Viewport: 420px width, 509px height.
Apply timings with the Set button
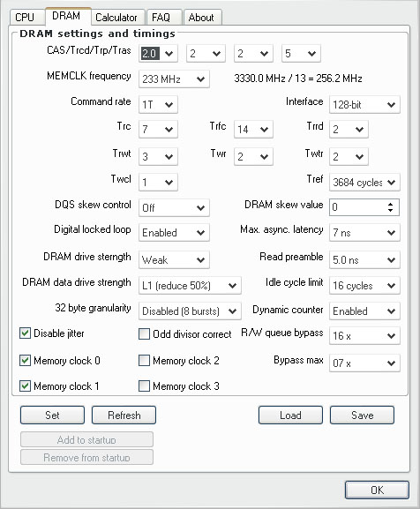52,415
